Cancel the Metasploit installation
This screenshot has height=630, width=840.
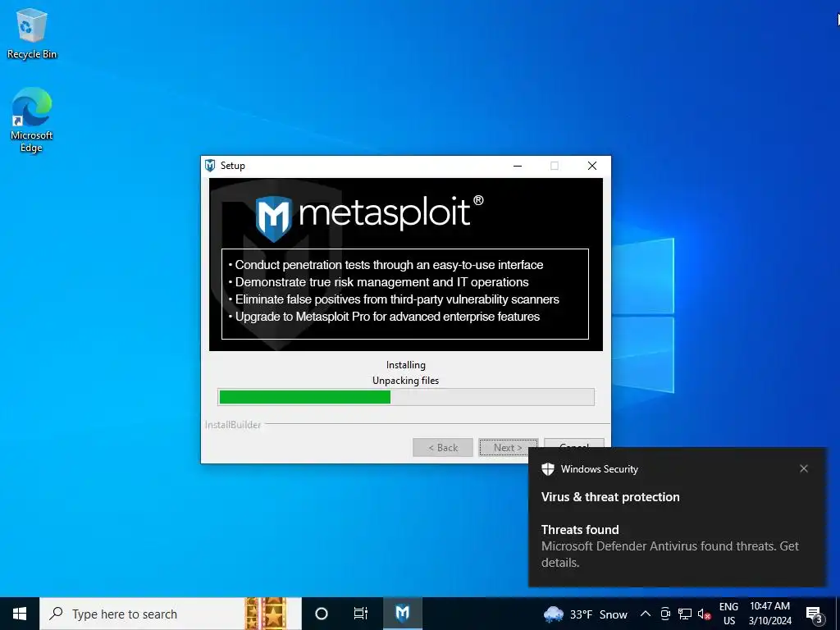tap(573, 442)
